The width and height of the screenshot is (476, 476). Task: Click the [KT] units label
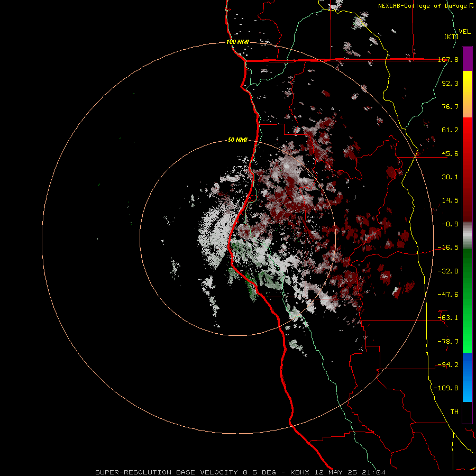click(x=451, y=36)
